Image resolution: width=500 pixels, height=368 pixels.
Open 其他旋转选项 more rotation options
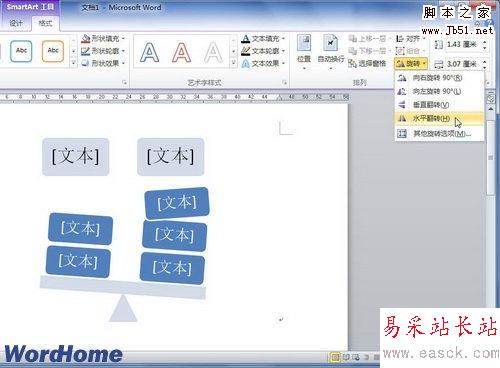pos(439,134)
